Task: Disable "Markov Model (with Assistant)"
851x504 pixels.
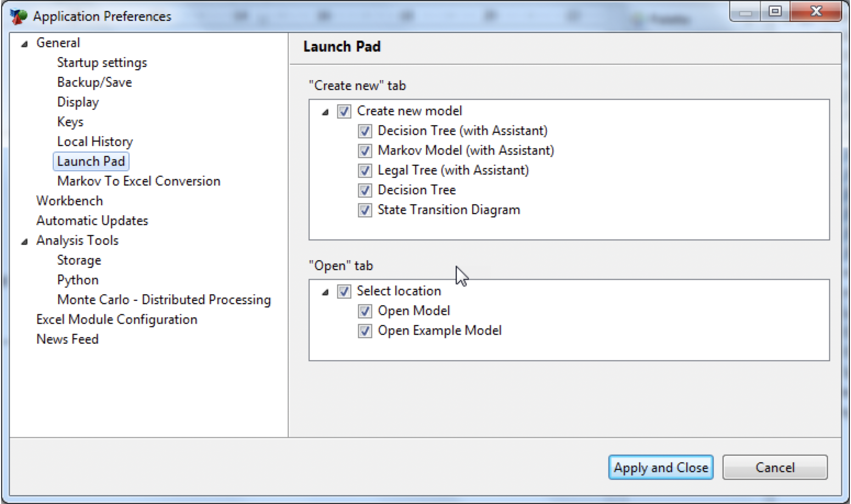Action: coord(364,150)
